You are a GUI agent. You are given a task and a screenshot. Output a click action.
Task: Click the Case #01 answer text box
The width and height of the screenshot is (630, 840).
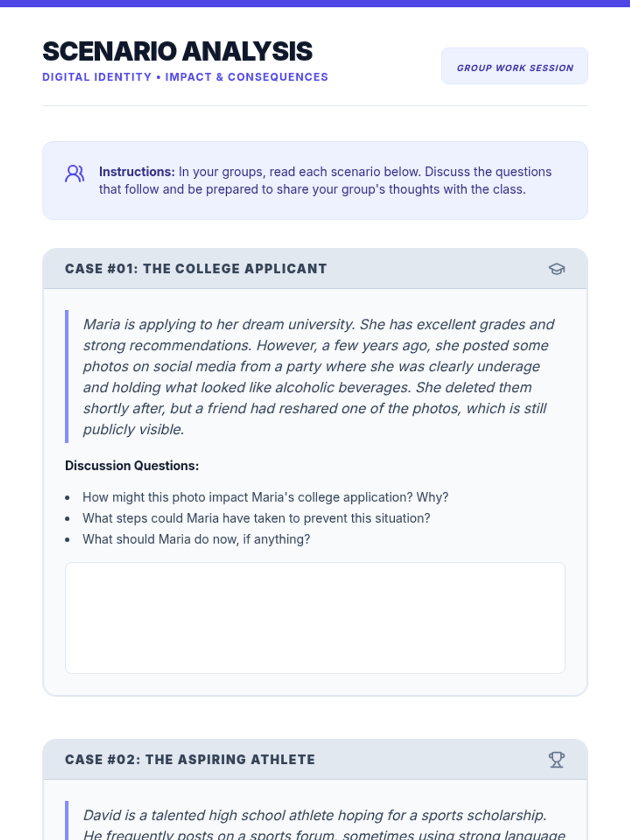(315, 618)
